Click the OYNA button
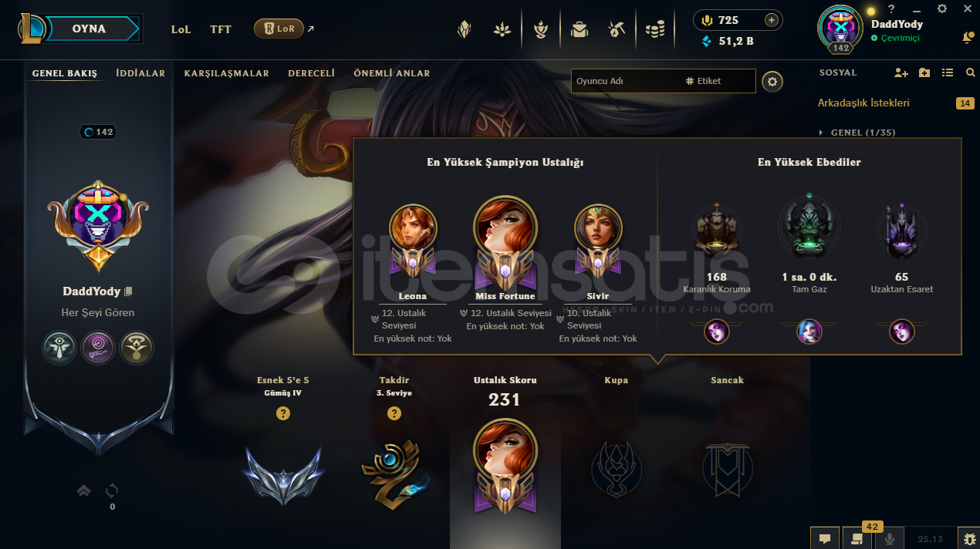This screenshot has width=980, height=549. coord(89,29)
